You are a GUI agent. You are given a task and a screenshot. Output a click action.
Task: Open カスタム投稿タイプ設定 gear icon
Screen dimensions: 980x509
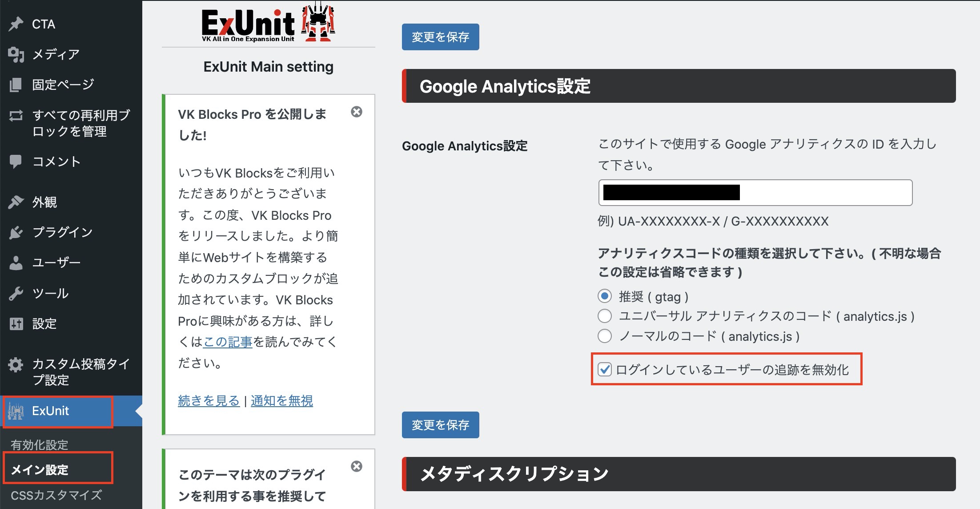click(x=16, y=365)
